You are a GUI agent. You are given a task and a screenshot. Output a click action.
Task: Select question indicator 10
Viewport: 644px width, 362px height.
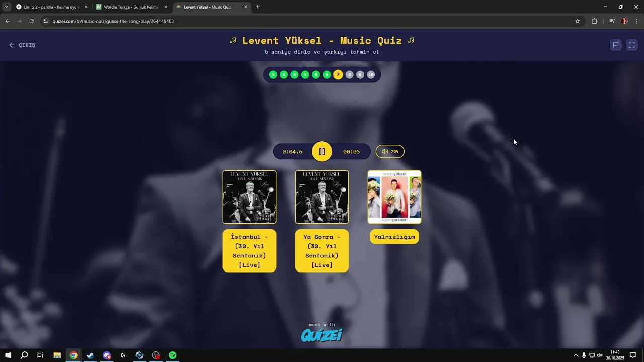point(371,75)
